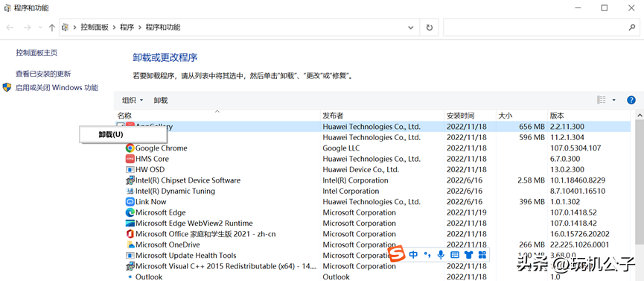Choose 卸载(U) from the context menu
Screen dimensions: 644x281
(x=111, y=134)
